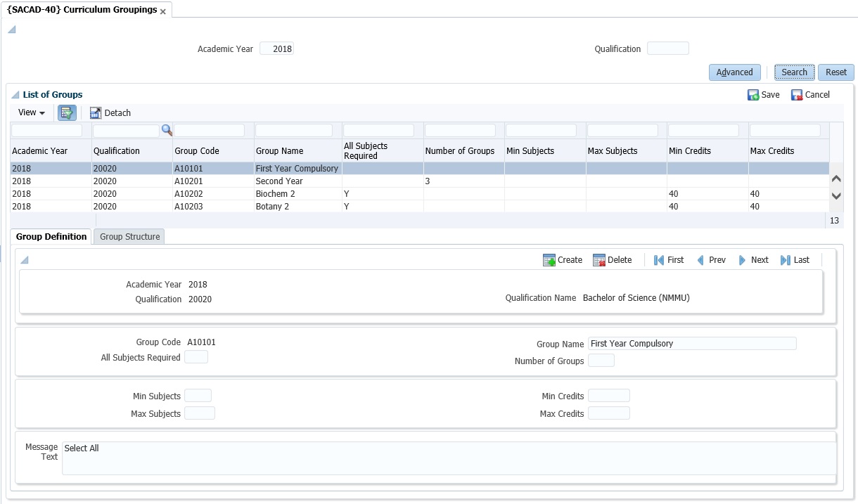This screenshot has width=858, height=504.
Task: Click the Qualification search magnifier icon
Action: pos(167,129)
